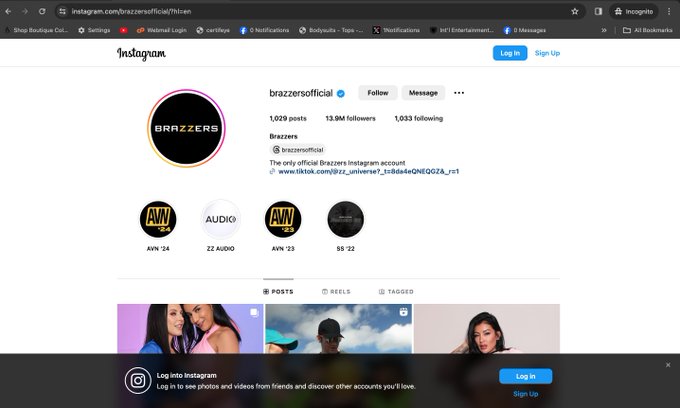Click Sign Up in the bottom banner
Image resolution: width=680 pixels, height=408 pixels.
point(526,394)
